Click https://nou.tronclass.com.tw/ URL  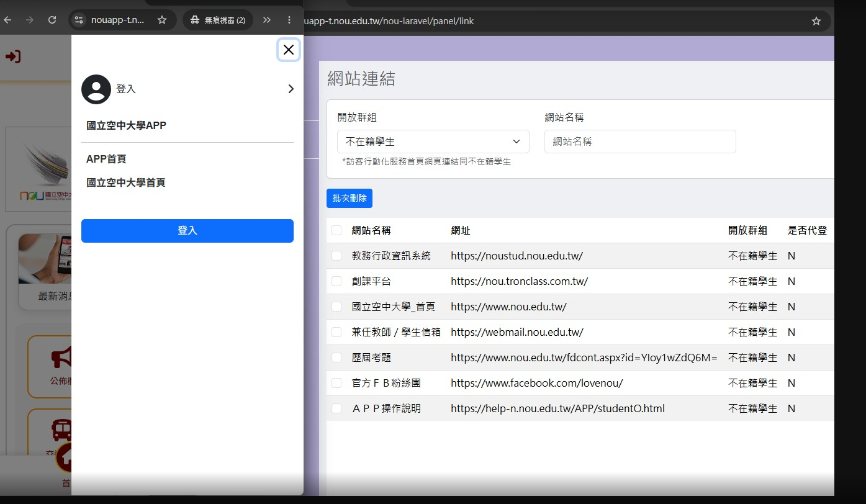(520, 281)
